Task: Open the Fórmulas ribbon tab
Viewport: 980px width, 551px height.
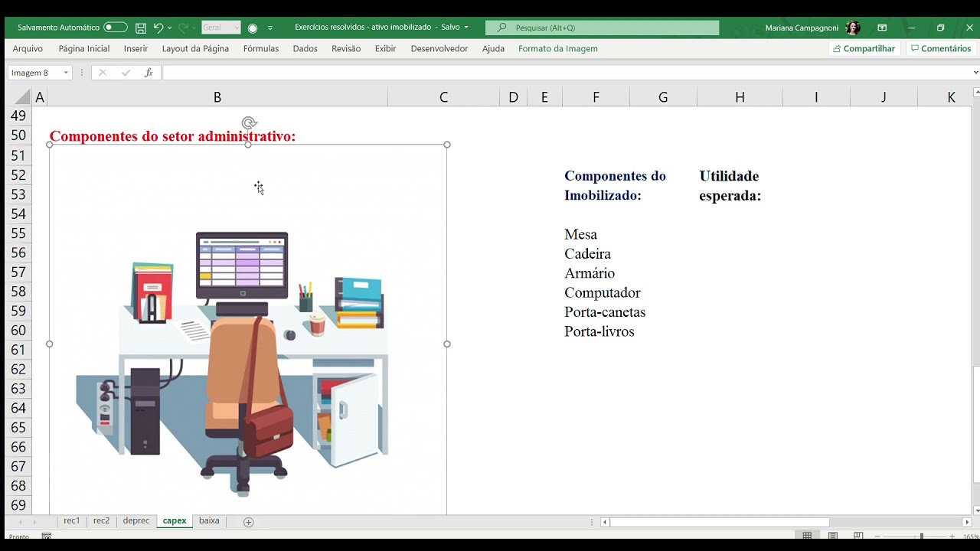Action: click(261, 48)
